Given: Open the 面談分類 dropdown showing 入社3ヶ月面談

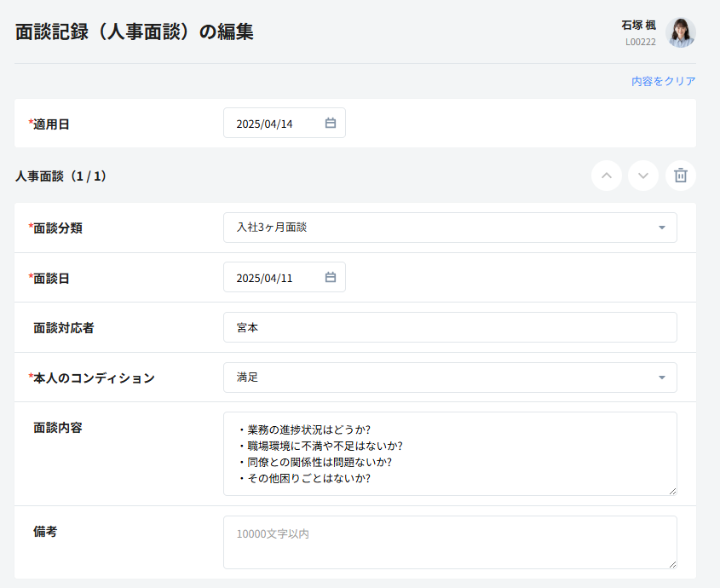Looking at the screenshot, I should [x=449, y=228].
